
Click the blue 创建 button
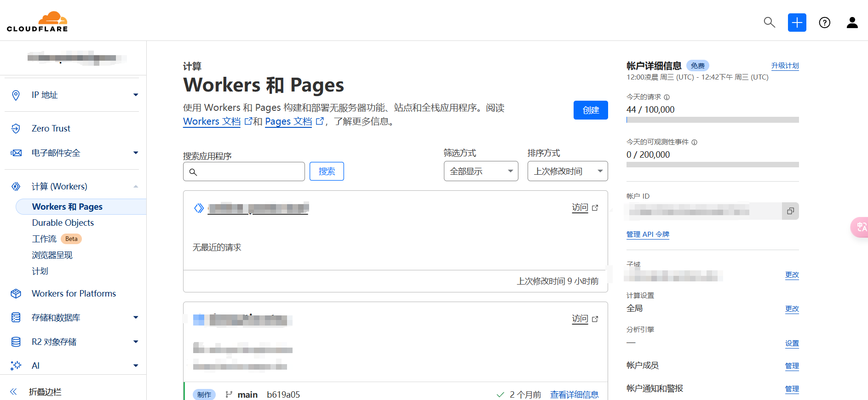point(591,110)
